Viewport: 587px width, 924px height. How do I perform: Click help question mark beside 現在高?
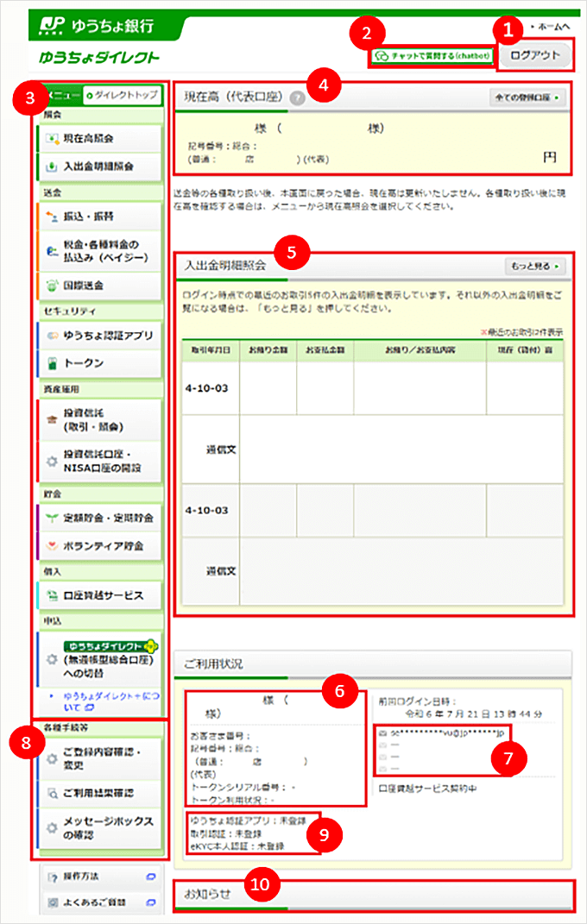298,98
